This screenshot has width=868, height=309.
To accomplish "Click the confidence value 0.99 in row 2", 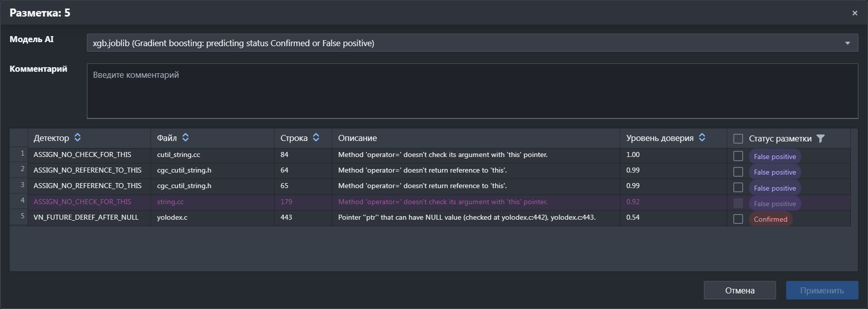I will tap(633, 170).
